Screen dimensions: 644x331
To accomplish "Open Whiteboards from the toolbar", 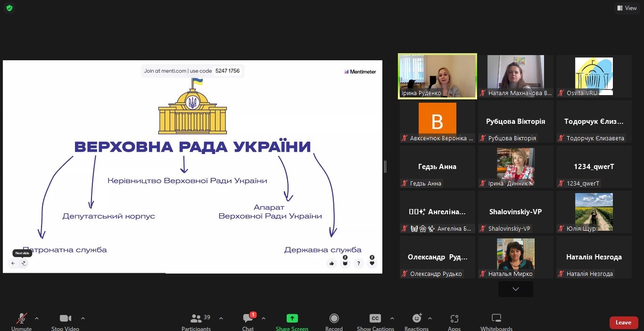I will click(496, 319).
